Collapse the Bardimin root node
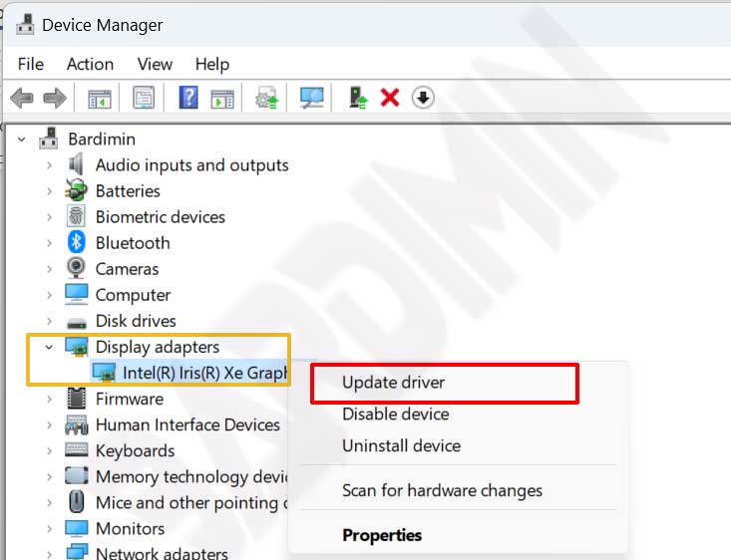The image size is (731, 560). tap(22, 139)
